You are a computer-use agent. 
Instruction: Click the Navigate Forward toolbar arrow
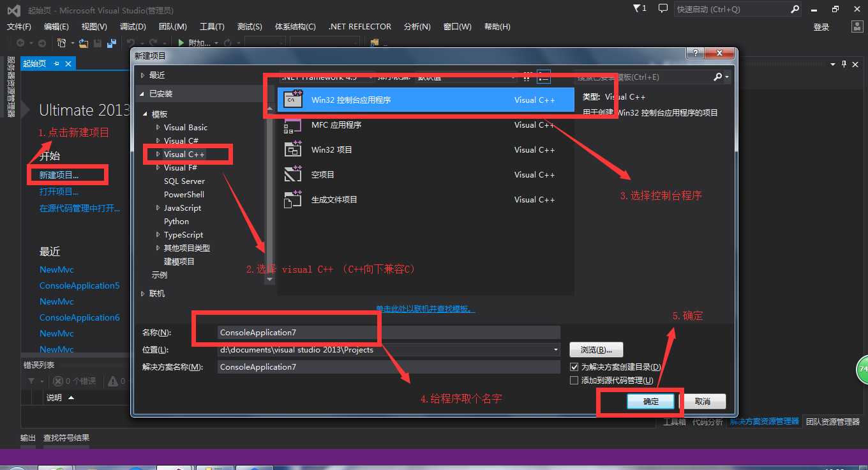pyautogui.click(x=41, y=43)
